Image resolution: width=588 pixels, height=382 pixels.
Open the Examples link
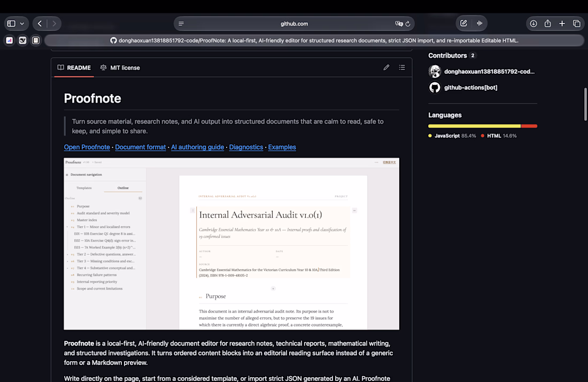[x=282, y=147]
